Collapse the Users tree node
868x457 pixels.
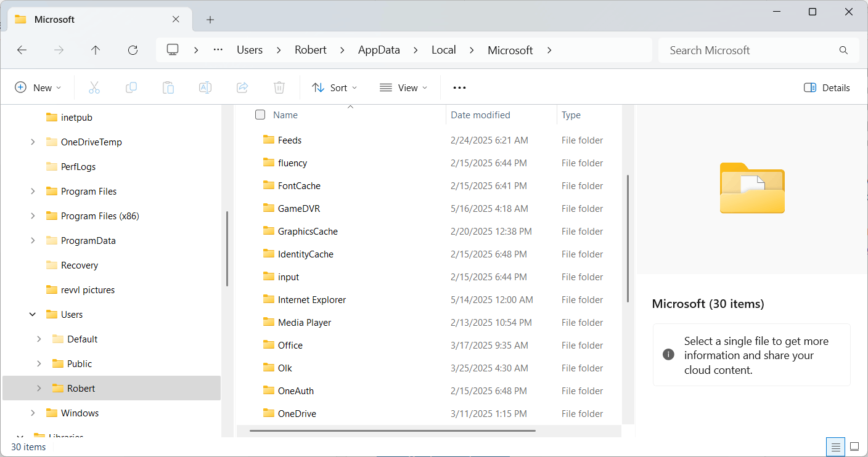coord(32,314)
